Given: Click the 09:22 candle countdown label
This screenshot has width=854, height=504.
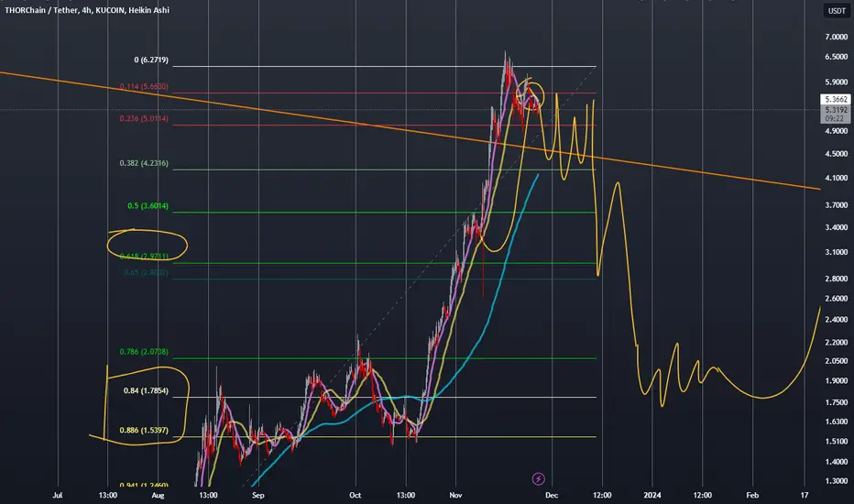Looking at the screenshot, I should point(834,118).
